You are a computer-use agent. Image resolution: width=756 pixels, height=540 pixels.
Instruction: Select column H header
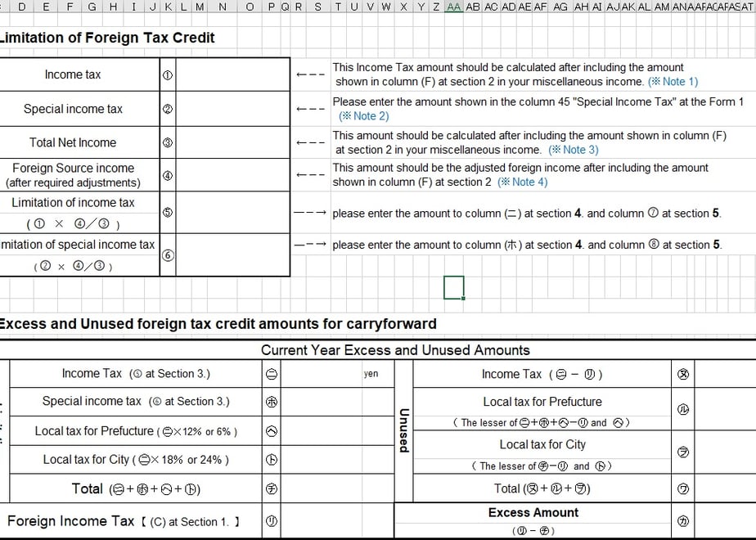tap(113, 7)
